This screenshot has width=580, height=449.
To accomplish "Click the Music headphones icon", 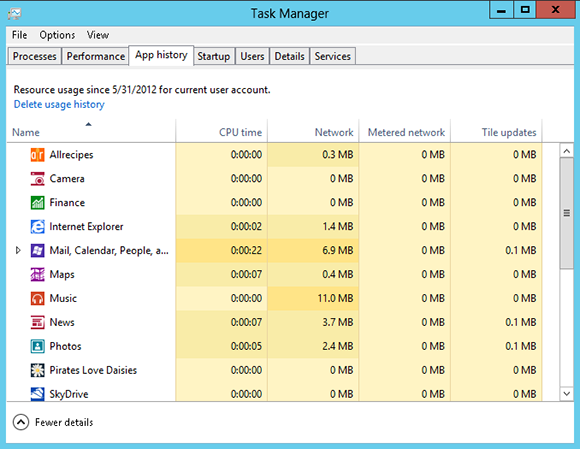I will 37,298.
